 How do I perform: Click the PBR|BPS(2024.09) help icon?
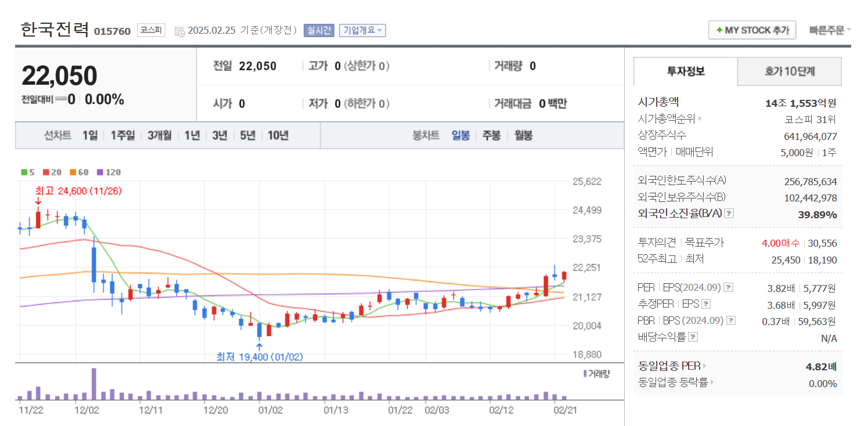point(730,320)
